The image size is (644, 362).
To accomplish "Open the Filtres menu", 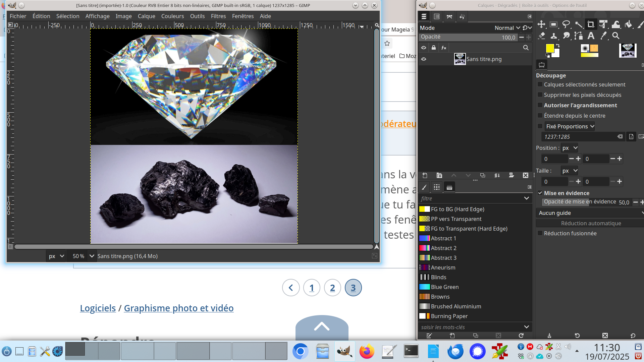I will (x=218, y=16).
